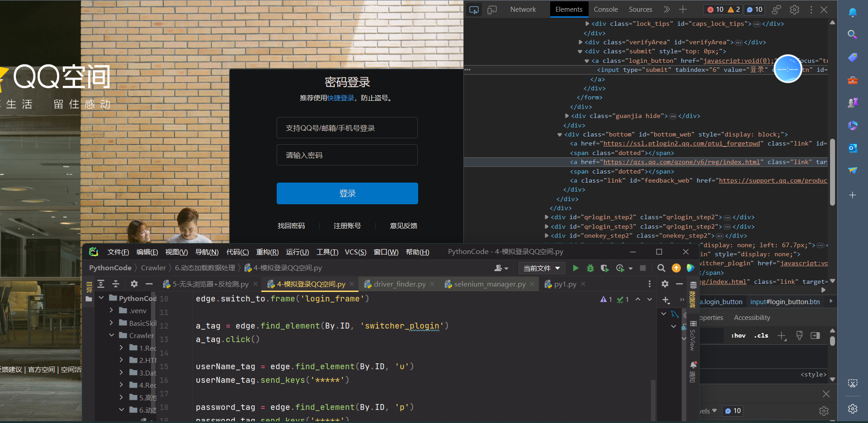Switch to the Accessibility tab in DevTools
Viewport: 868px width, 423px height.
(x=752, y=318)
